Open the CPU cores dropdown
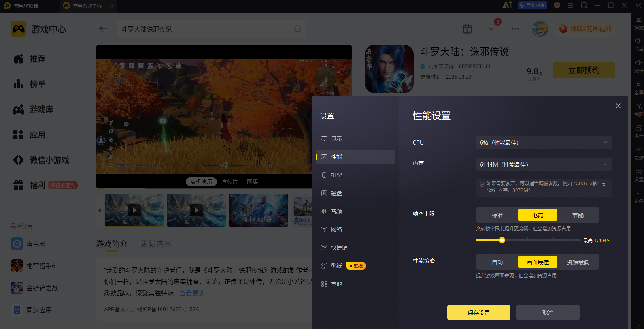Screen dimensions: 644x329 544,142
